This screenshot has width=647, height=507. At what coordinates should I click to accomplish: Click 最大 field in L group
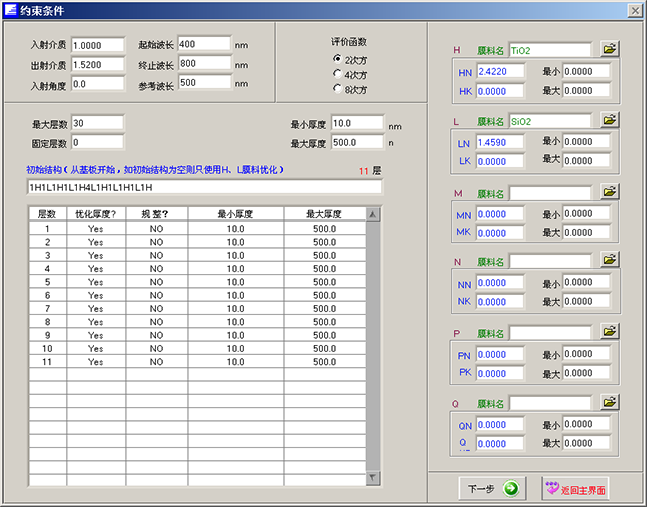586,160
